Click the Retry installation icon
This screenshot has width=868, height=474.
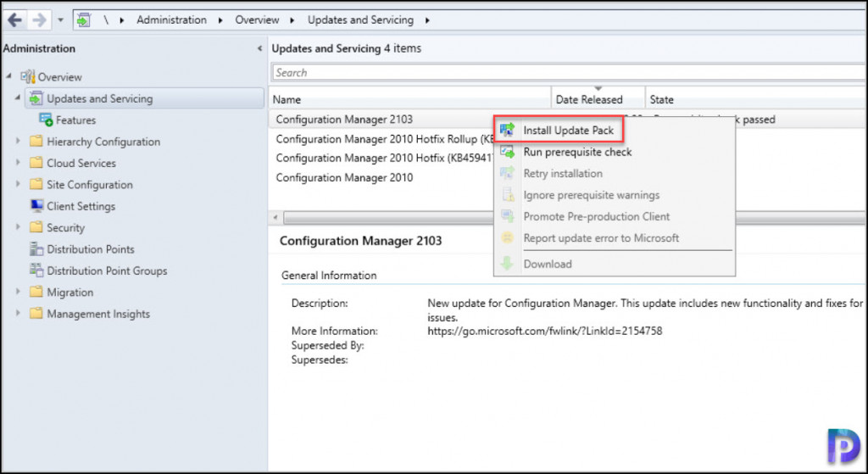[x=508, y=173]
